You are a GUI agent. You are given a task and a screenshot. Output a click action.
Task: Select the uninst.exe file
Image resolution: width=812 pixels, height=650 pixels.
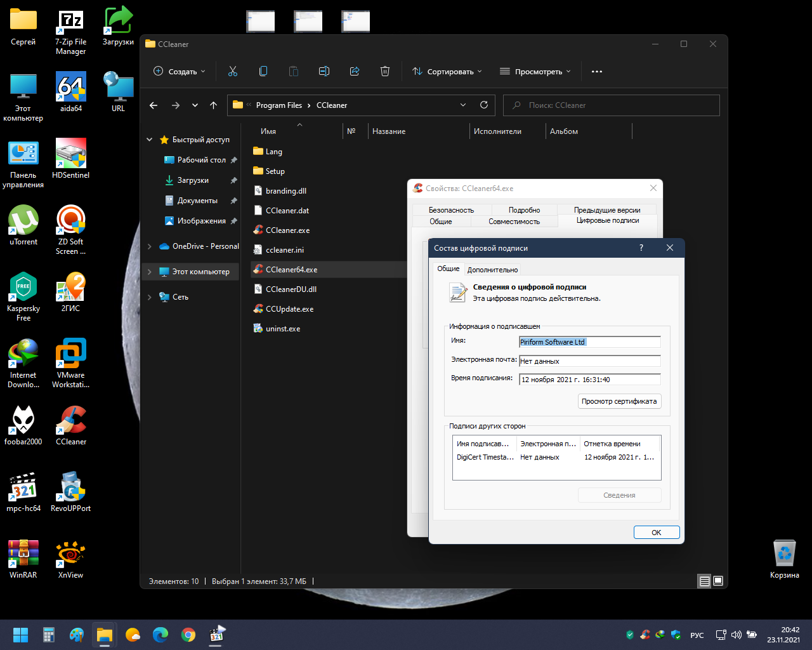pos(283,329)
